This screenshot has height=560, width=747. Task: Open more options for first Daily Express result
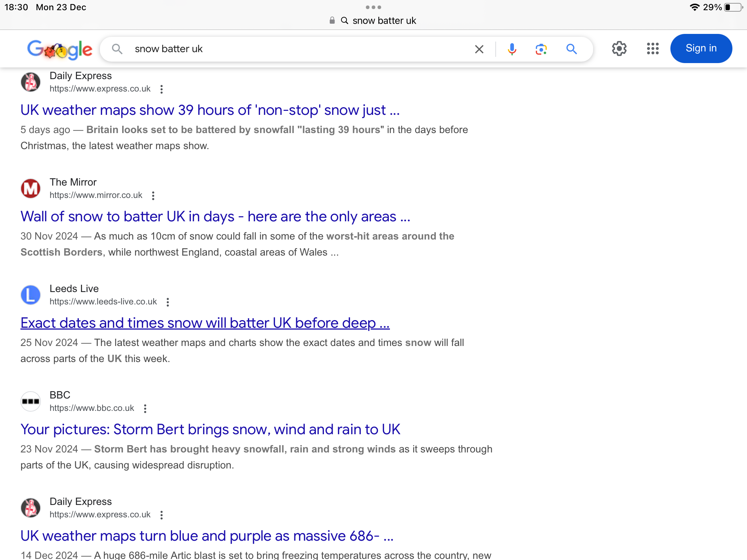[161, 89]
